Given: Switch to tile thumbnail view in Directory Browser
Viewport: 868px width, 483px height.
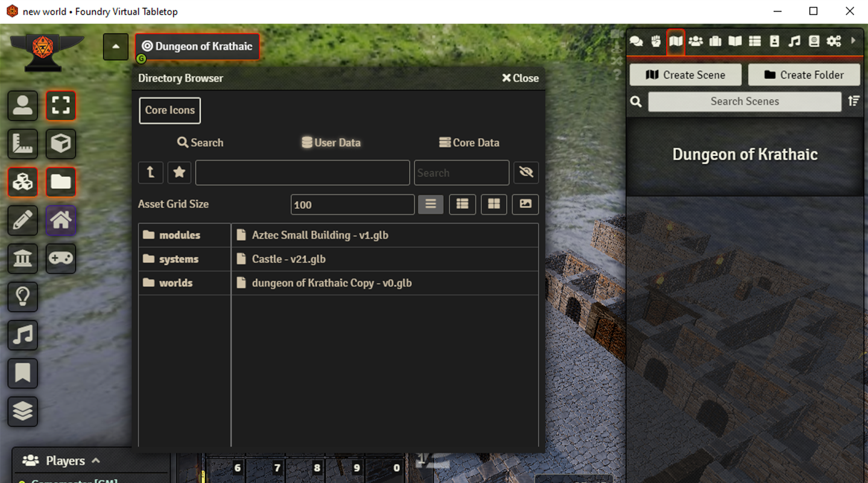Looking at the screenshot, I should (x=493, y=204).
